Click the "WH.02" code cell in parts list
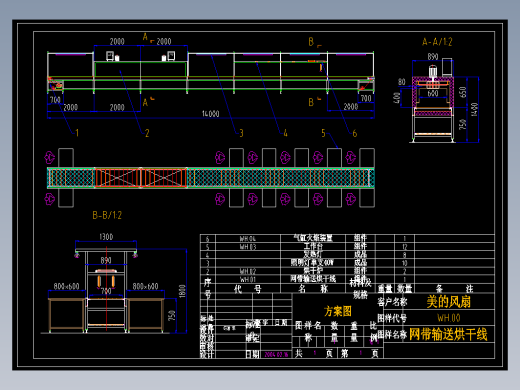 (248, 271)
